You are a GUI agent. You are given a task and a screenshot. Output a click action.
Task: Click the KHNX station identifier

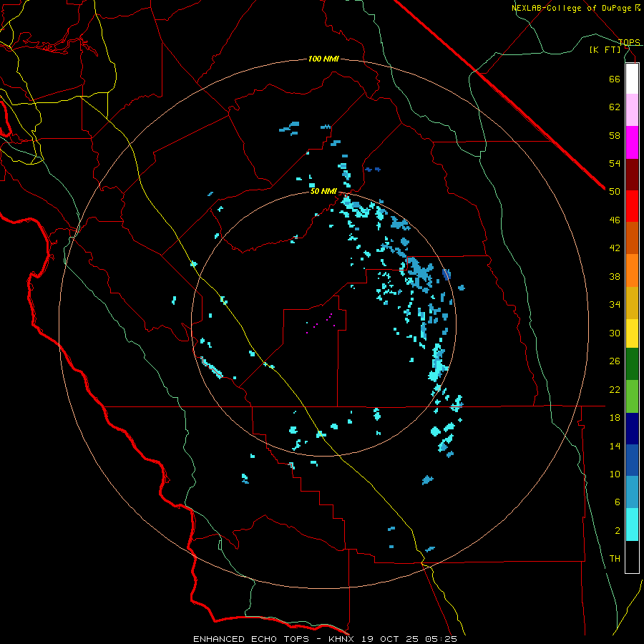(341, 639)
